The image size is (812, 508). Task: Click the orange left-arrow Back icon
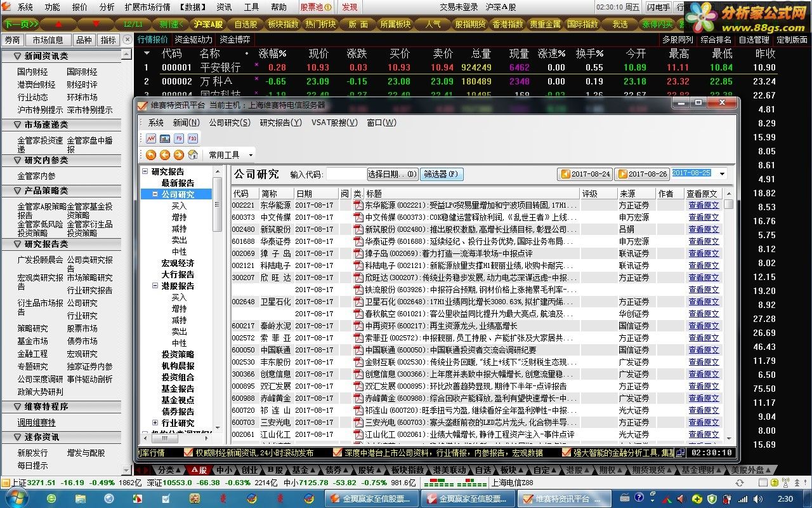pyautogui.click(x=165, y=155)
